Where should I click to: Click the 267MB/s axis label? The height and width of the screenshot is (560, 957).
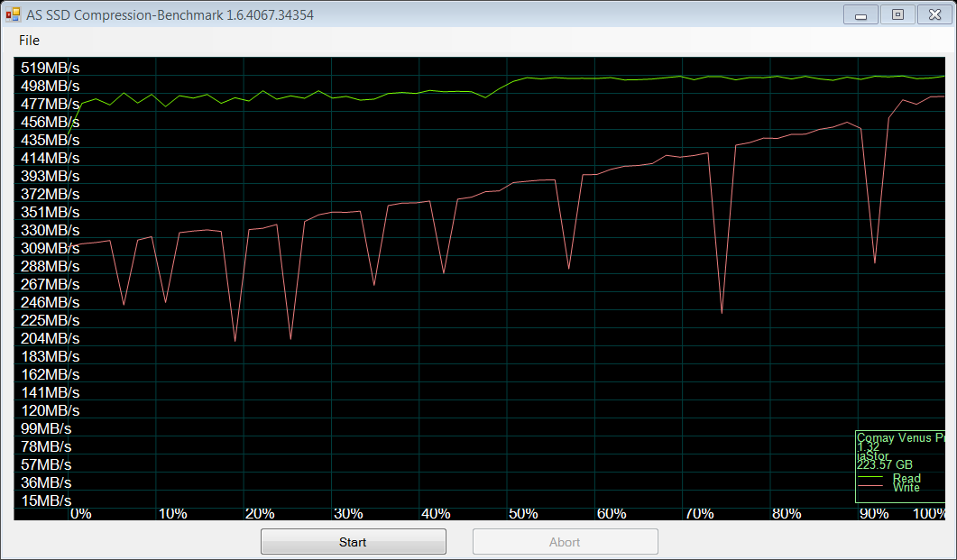(50, 284)
